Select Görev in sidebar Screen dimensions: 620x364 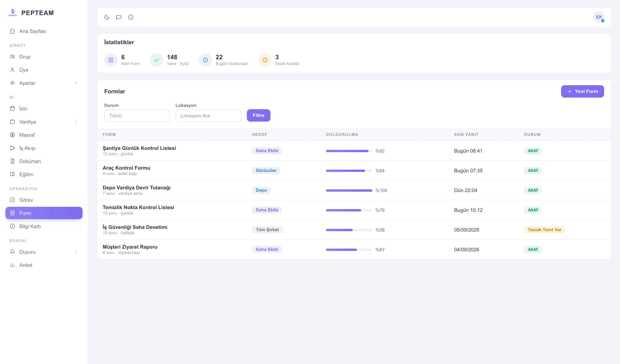(44, 200)
